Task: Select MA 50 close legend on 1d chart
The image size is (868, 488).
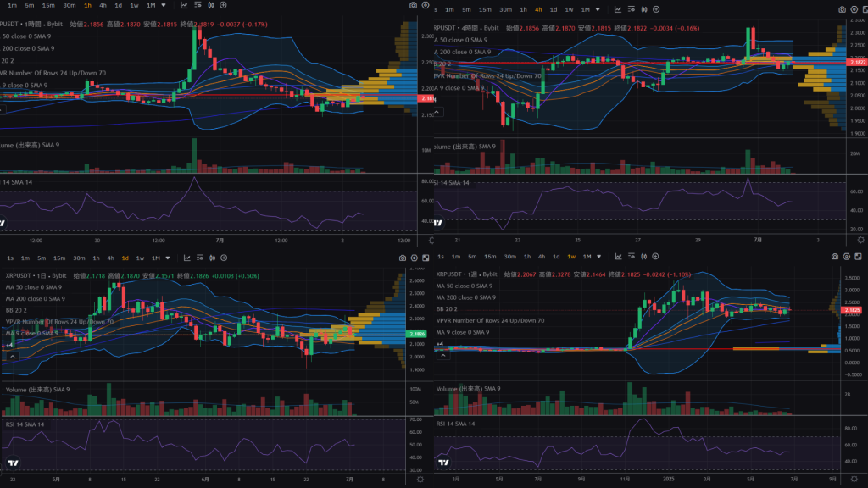Action: 34,287
